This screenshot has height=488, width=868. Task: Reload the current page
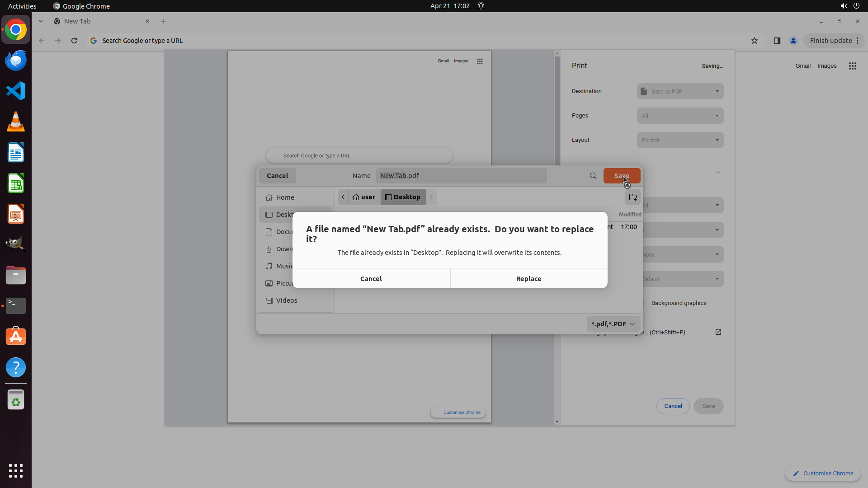[x=74, y=41]
